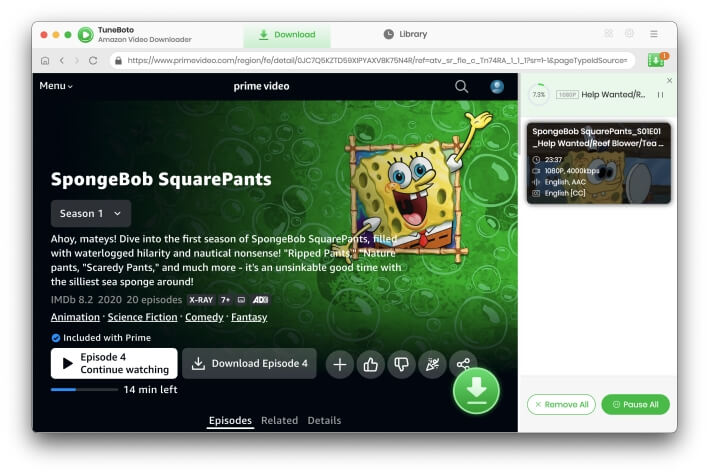
Task: Open the Animation genre link
Action: pos(75,317)
